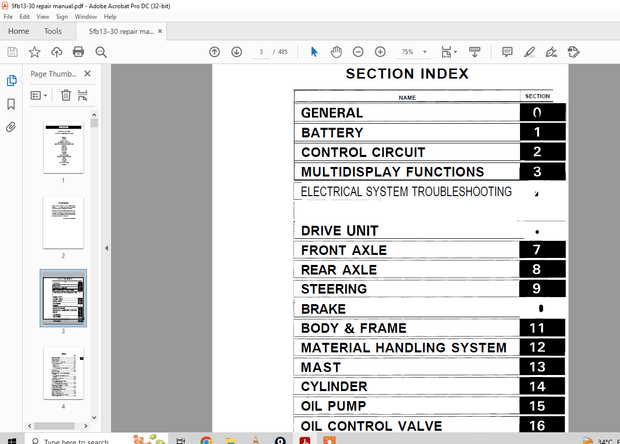This screenshot has height=444, width=620.
Task: Close the Page Thumbnails panel
Action: click(87, 73)
